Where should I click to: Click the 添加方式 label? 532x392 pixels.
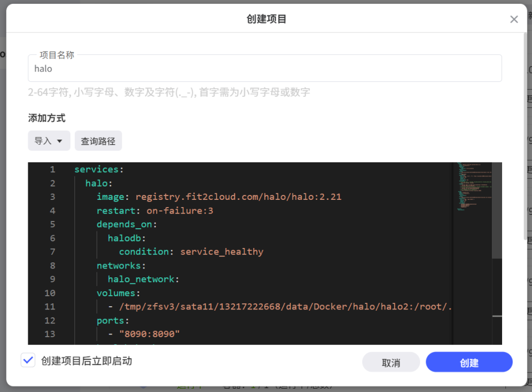click(47, 118)
